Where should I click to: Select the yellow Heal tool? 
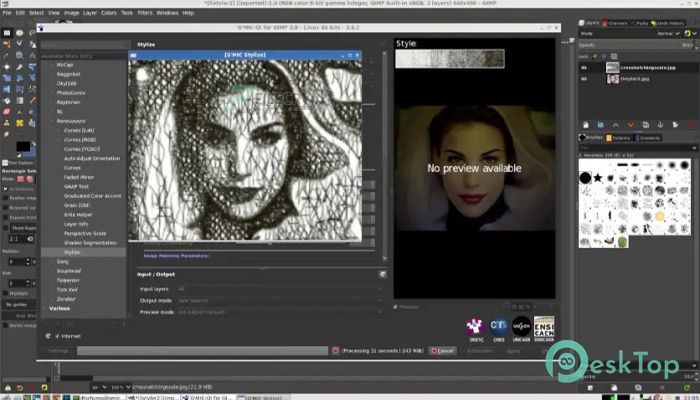(20, 123)
